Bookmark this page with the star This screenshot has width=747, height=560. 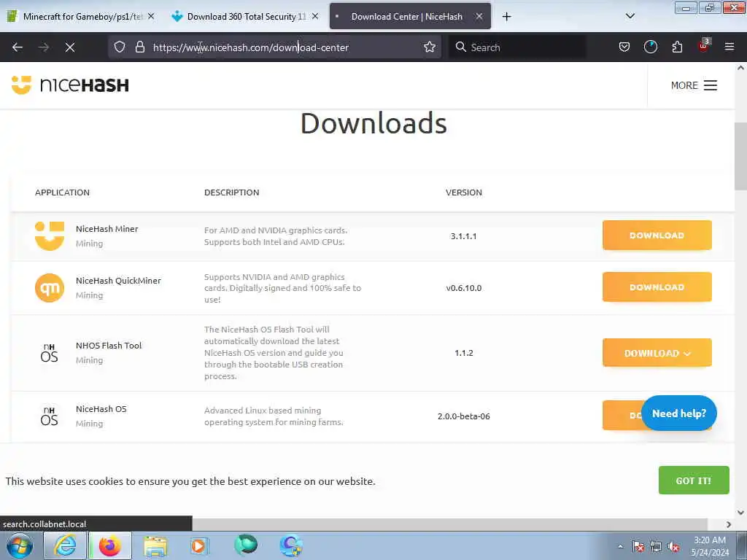[430, 47]
